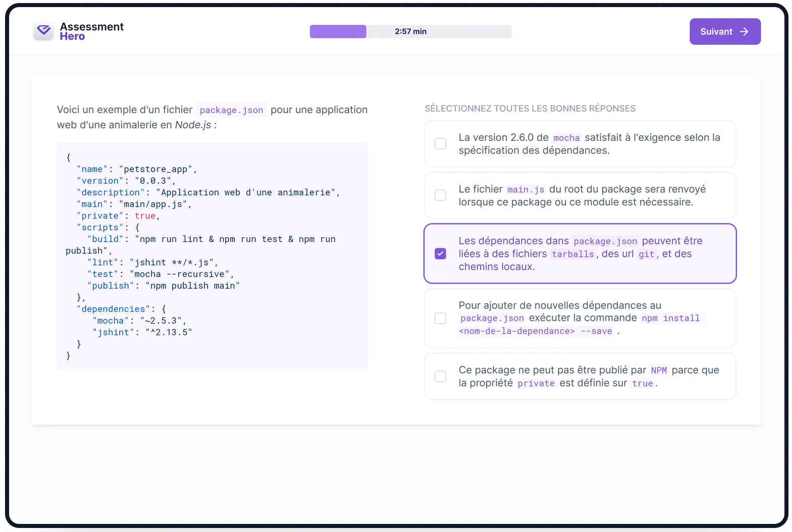Viewport: 792px width, 532px height.
Task: Click the main.js code tag in second answer
Action: pos(525,190)
